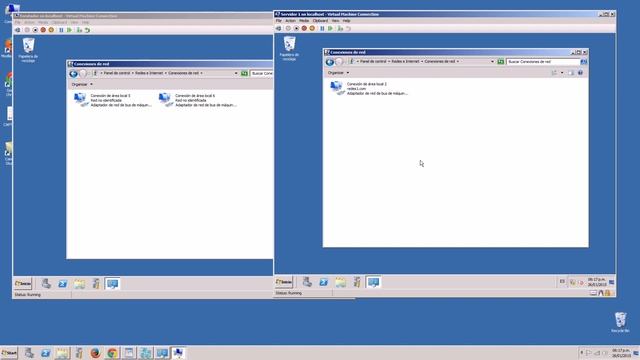
Task: Open Chrome from the host taskbar
Action: tap(112, 353)
